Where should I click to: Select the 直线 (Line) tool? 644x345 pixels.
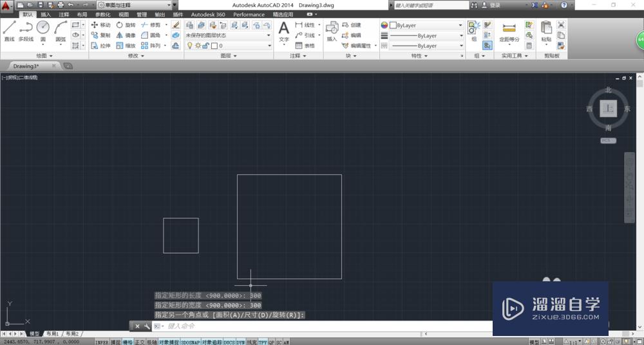[9, 31]
